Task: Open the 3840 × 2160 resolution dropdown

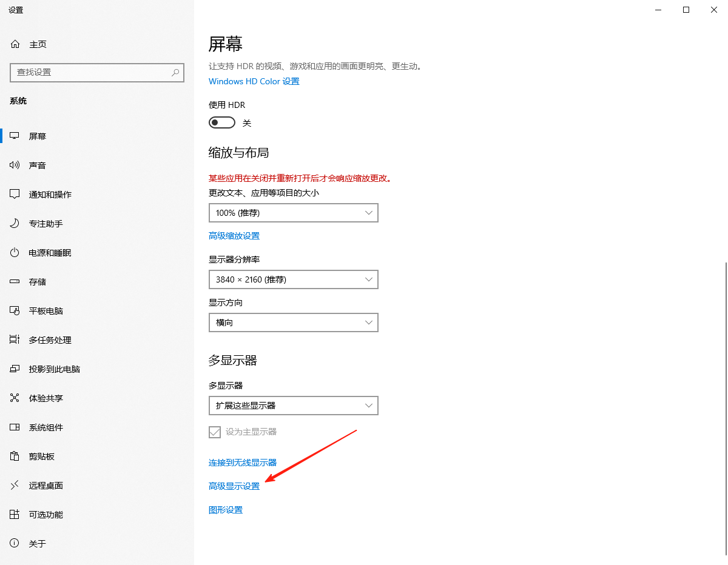Action: pos(293,279)
